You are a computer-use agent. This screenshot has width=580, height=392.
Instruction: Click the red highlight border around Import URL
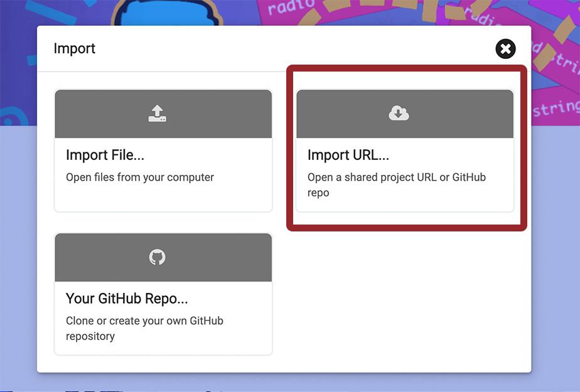click(407, 68)
